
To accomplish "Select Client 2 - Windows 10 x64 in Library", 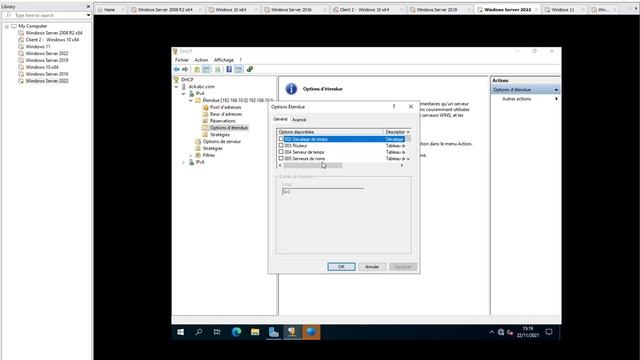I will (52, 40).
